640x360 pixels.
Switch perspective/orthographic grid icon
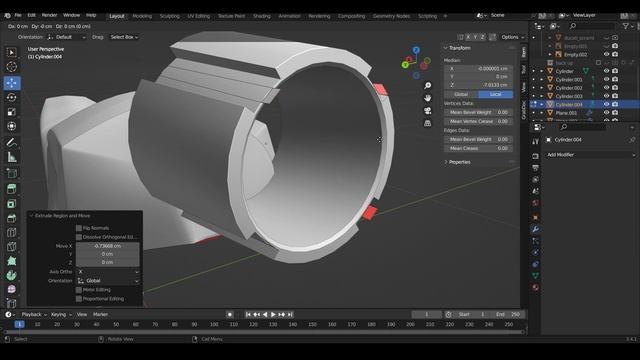[x=427, y=123]
